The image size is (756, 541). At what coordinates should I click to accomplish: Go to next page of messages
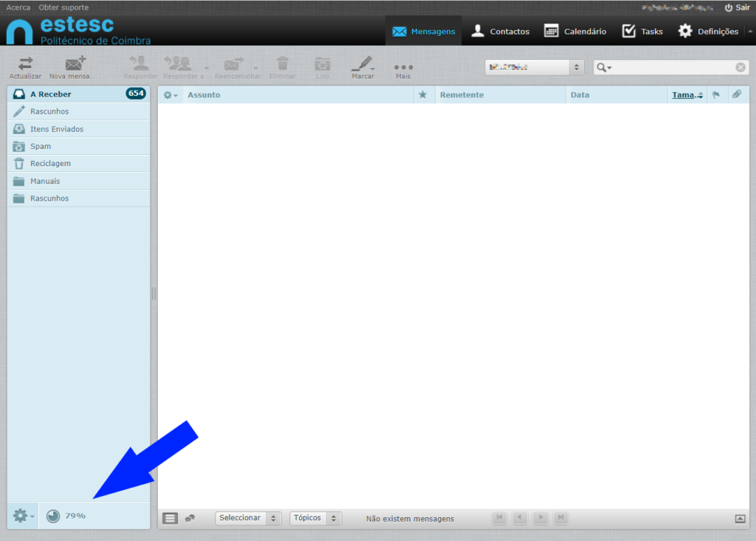coord(540,518)
